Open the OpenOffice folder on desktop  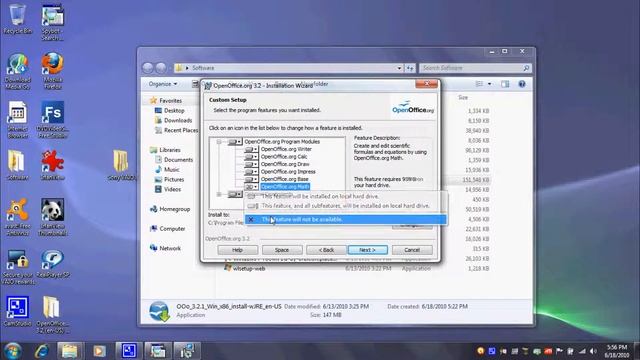click(52, 314)
